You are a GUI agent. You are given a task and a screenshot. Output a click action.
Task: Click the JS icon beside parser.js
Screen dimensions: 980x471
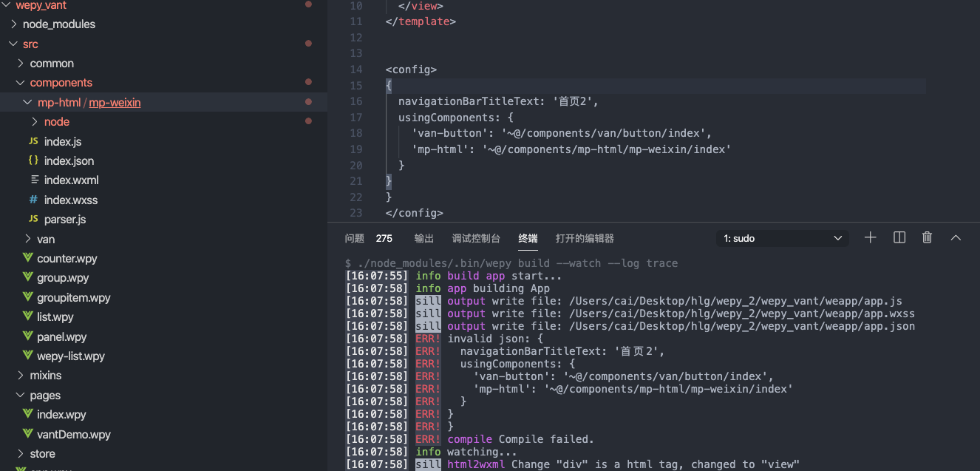[33, 220]
